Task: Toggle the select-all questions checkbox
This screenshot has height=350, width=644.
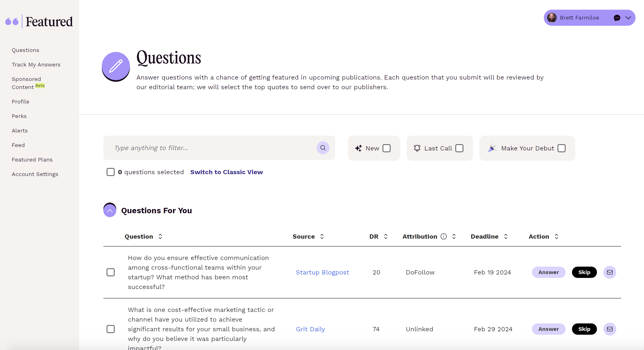Action: click(x=110, y=172)
